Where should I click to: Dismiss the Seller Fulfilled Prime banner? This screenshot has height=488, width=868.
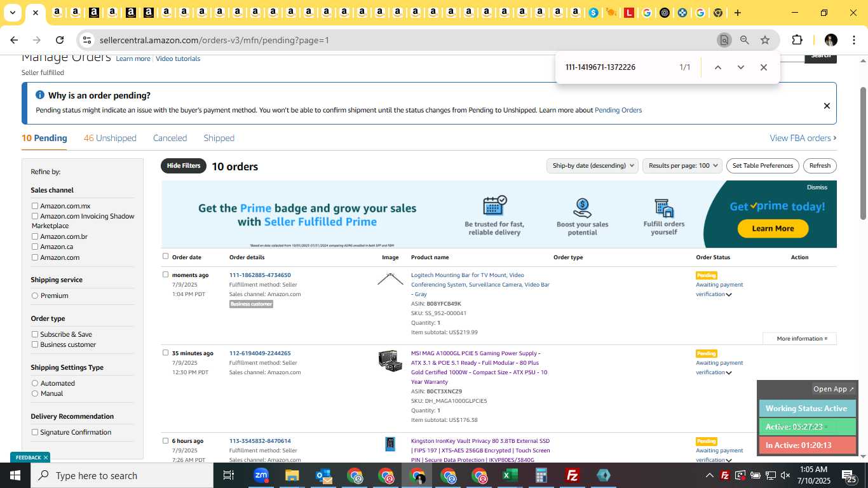(817, 187)
